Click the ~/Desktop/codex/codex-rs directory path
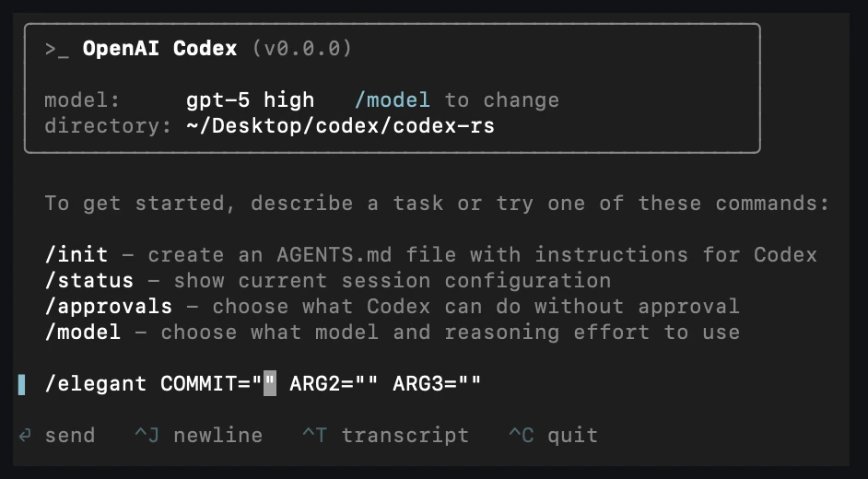This screenshot has width=868, height=479. pos(340,125)
